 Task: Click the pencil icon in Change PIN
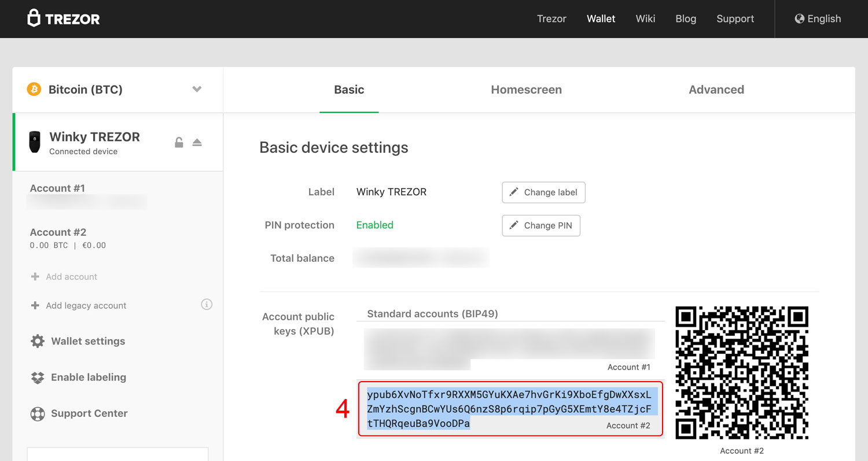click(514, 225)
